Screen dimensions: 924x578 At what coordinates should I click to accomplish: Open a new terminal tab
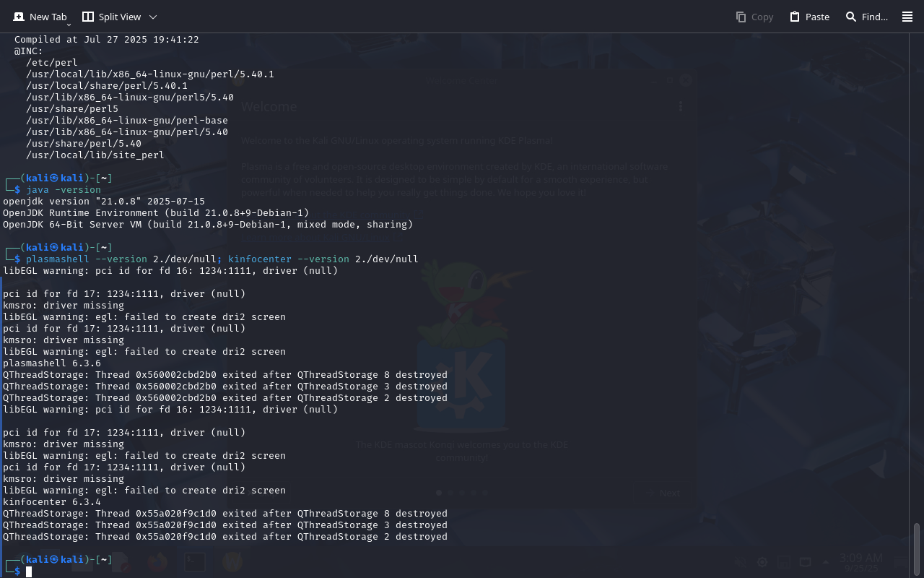[40, 17]
